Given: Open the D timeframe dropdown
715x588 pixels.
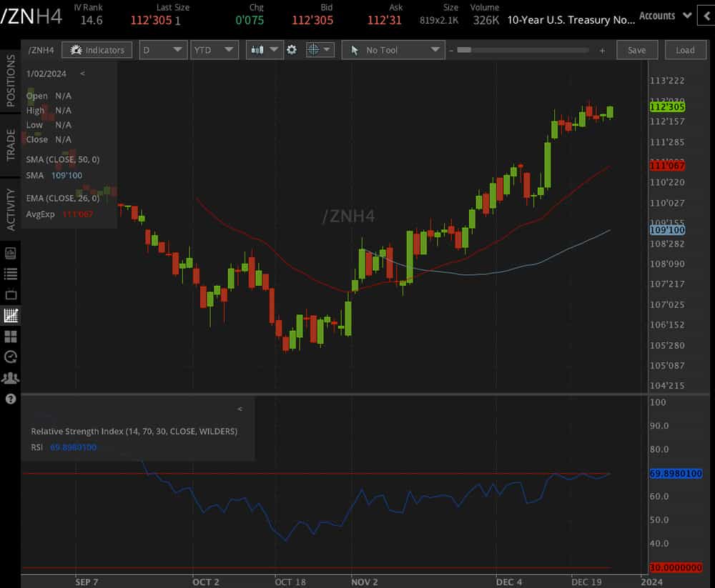Looking at the screenshot, I should 163,50.
